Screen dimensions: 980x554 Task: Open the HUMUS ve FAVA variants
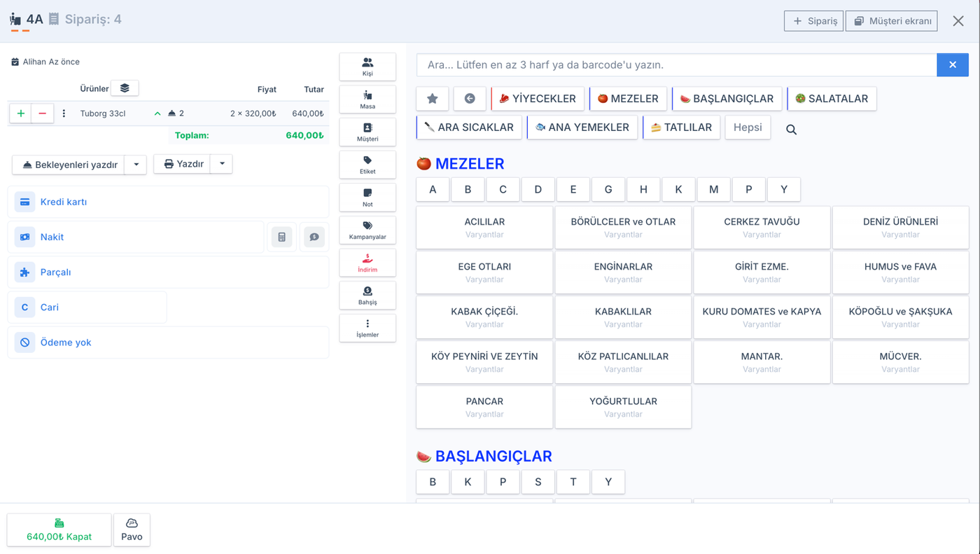[900, 272]
